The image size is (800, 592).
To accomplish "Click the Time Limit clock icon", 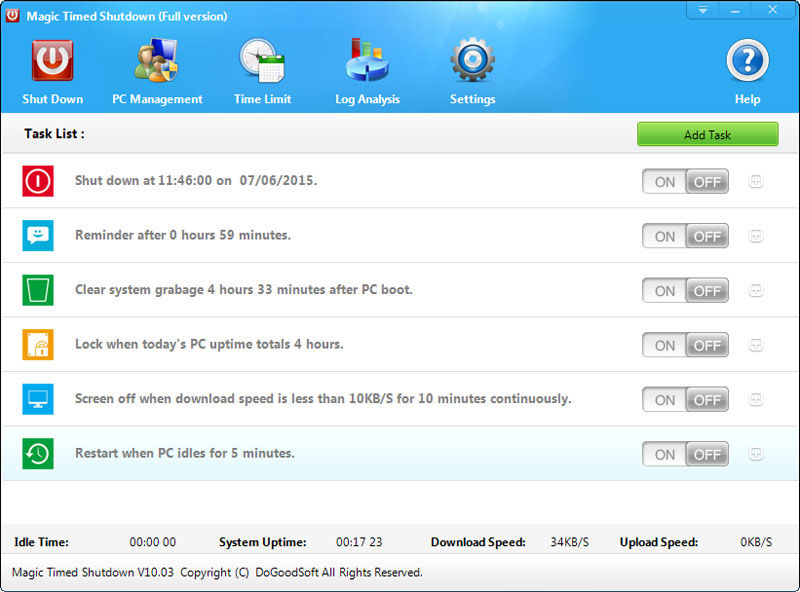I will 262,62.
